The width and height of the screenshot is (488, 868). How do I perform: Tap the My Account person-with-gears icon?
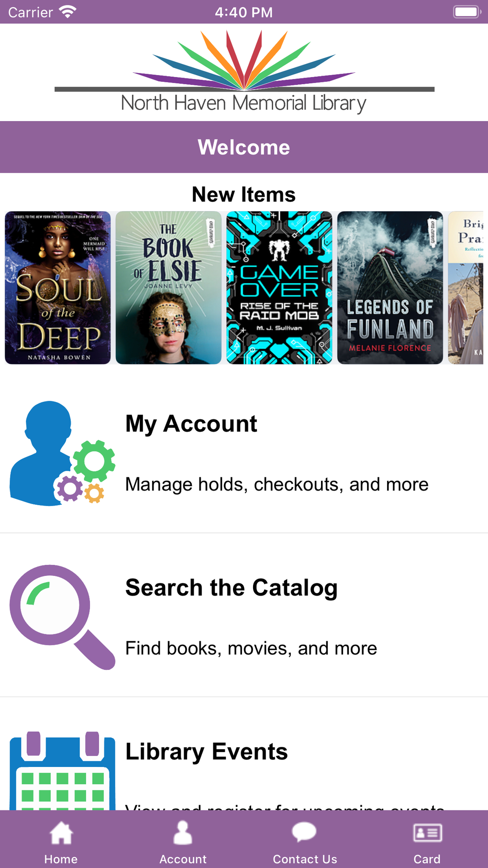62,453
